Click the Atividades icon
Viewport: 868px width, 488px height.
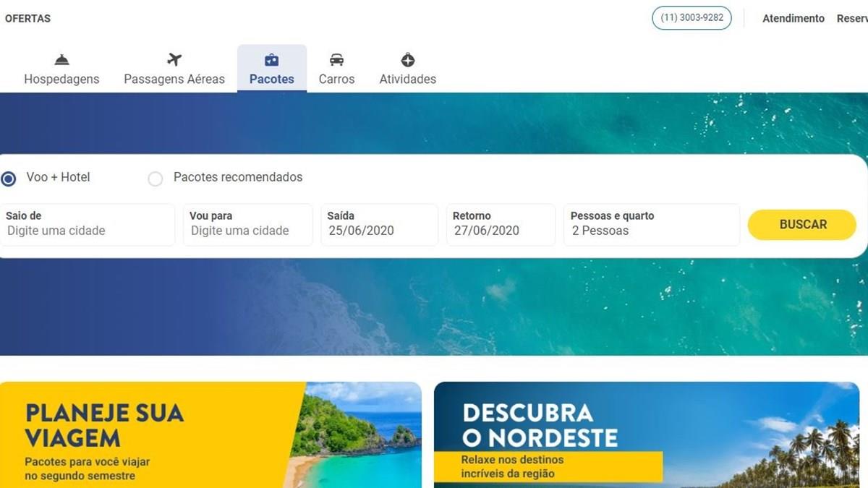(408, 60)
